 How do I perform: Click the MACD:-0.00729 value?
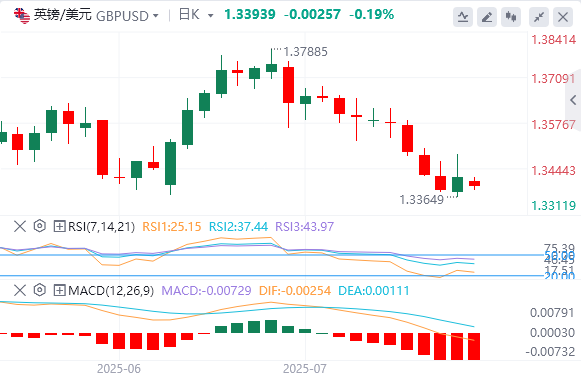click(x=206, y=290)
